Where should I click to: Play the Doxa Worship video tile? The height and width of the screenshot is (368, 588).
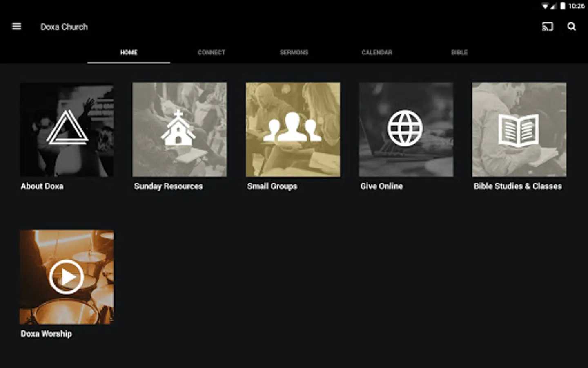coord(67,277)
